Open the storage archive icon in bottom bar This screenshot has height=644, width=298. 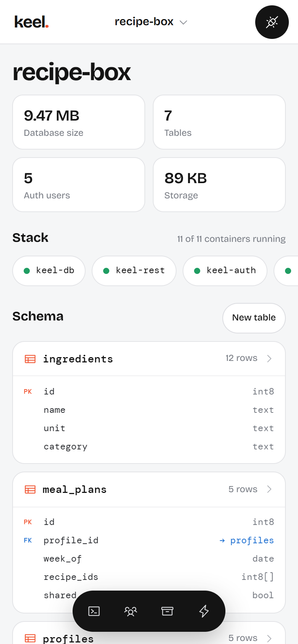167,611
